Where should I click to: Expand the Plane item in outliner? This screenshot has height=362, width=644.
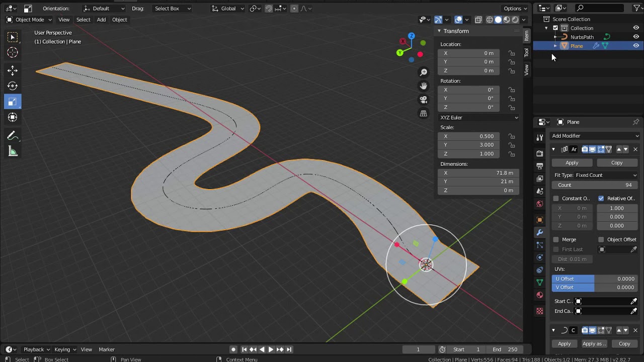(555, 46)
